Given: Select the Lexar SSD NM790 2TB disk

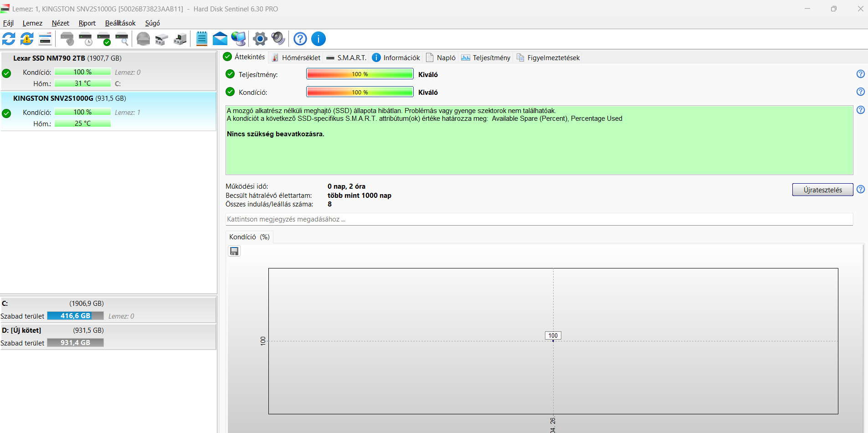Looking at the screenshot, I should point(108,71).
